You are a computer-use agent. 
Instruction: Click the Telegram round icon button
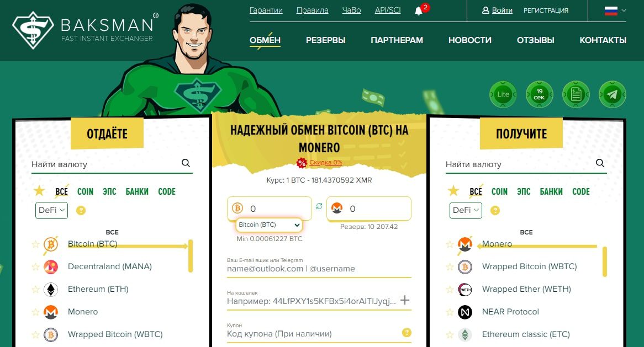click(x=612, y=94)
